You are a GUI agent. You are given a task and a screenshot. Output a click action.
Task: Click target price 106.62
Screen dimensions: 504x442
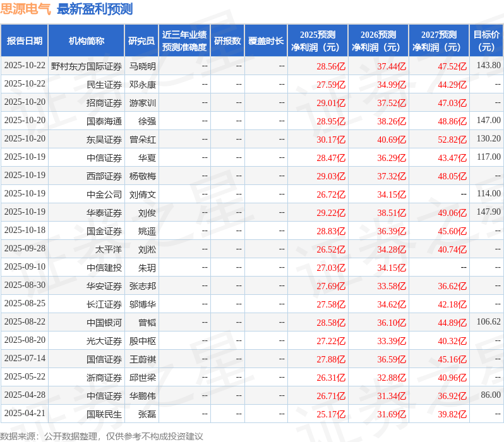pos(489,322)
